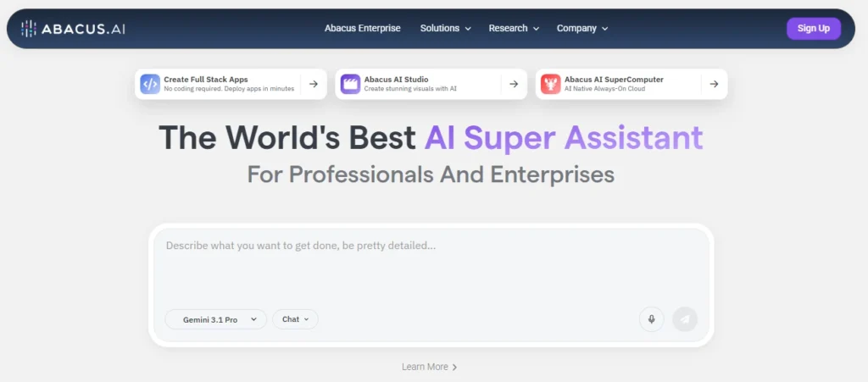Focus the prompt description text box
This screenshot has height=382, width=868.
tap(431, 269)
